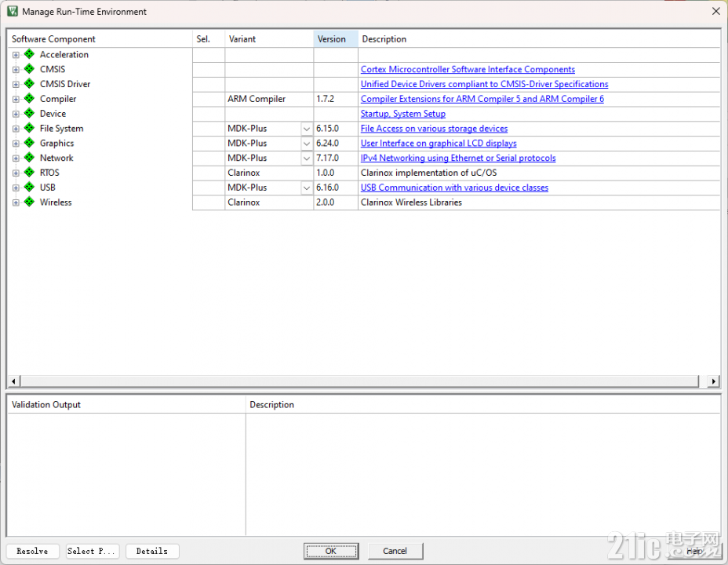Open Cortex Microcontroller Software Interface Components link
The width and height of the screenshot is (728, 565).
(x=468, y=69)
